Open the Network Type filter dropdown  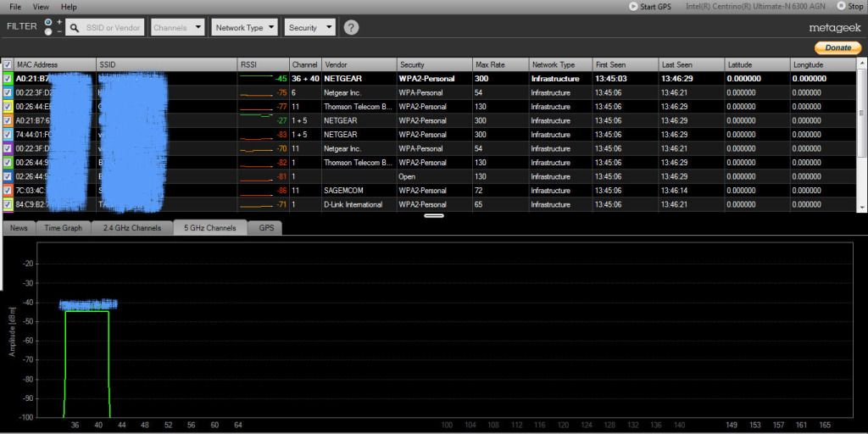click(x=244, y=28)
